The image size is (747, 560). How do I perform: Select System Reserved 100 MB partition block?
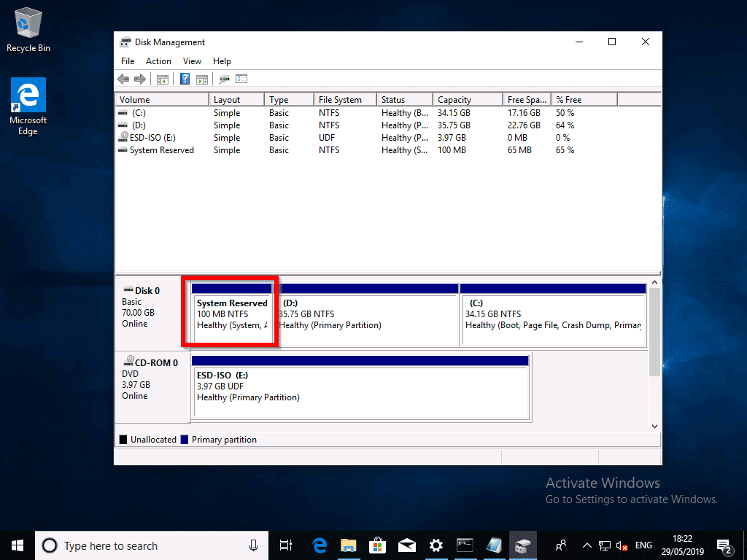(231, 315)
